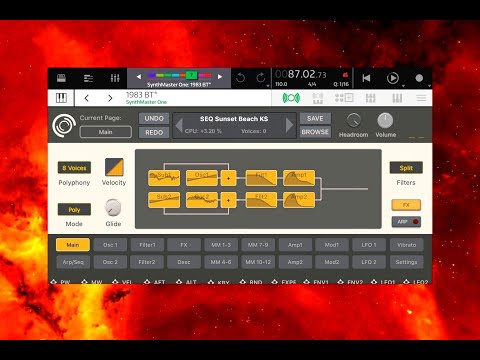Select the Amp2 block in signal flow

coord(299,200)
